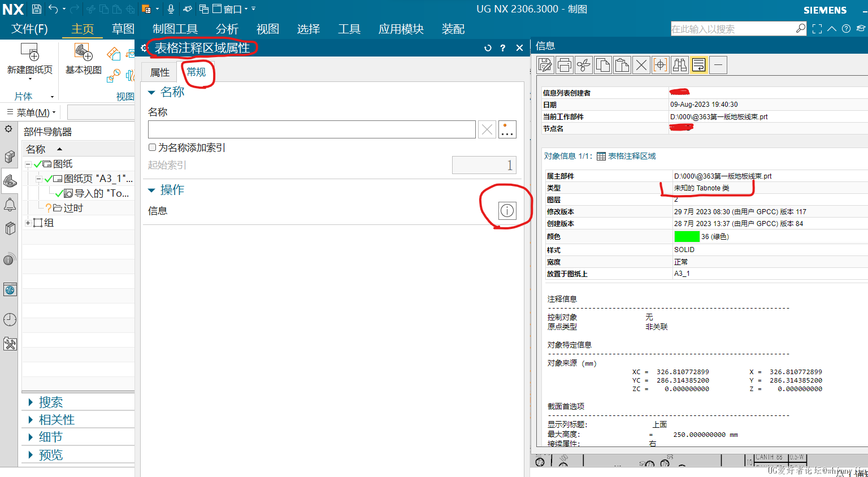Collapse the 名称 section
868x477 pixels.
pos(151,92)
